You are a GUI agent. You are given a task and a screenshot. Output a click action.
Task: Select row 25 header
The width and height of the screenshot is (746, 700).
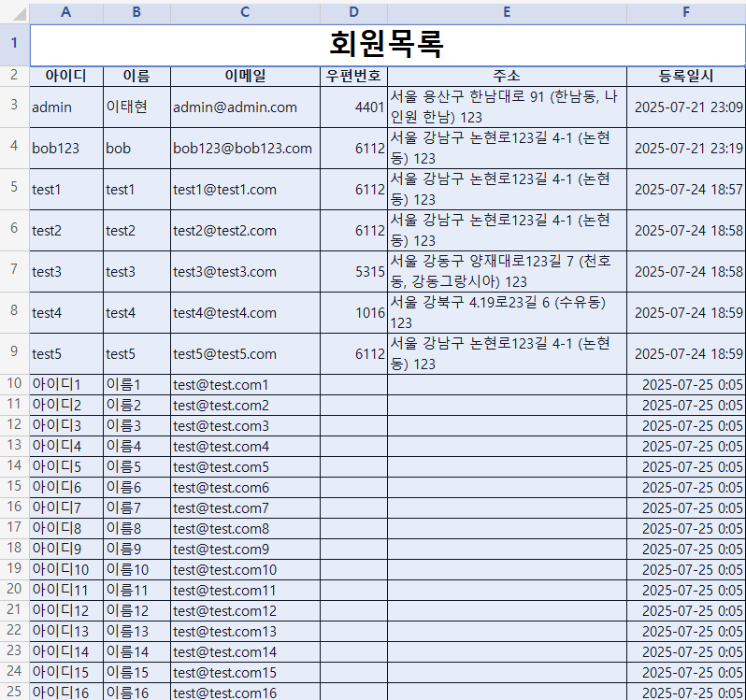(x=14, y=692)
